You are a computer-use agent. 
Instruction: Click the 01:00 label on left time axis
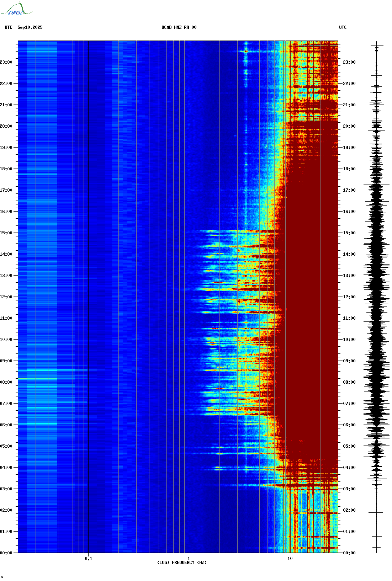click(x=6, y=532)
